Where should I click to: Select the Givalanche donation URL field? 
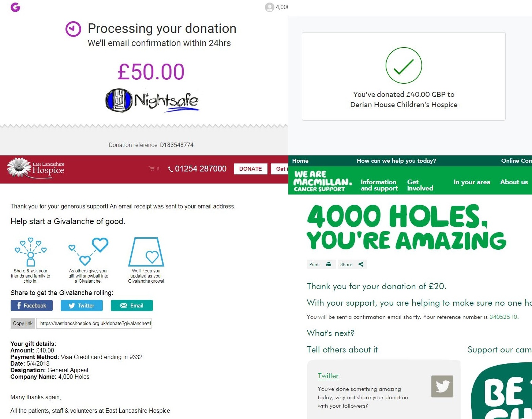pos(94,323)
